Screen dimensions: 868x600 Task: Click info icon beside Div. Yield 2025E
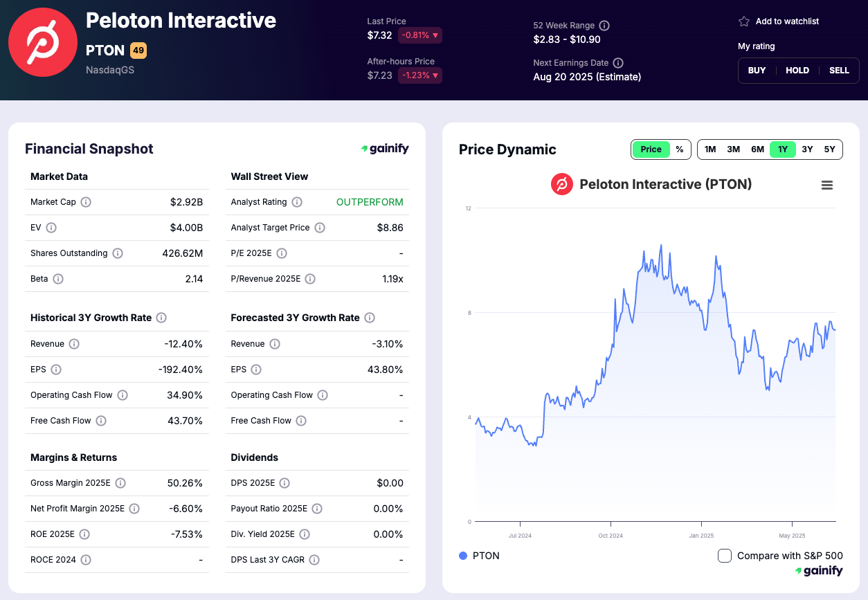tap(305, 534)
